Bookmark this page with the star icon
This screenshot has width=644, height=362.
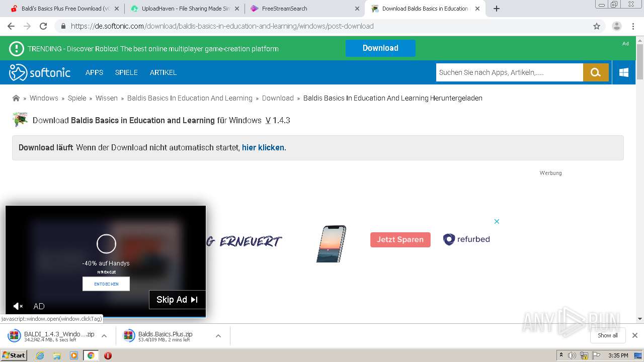click(x=597, y=26)
